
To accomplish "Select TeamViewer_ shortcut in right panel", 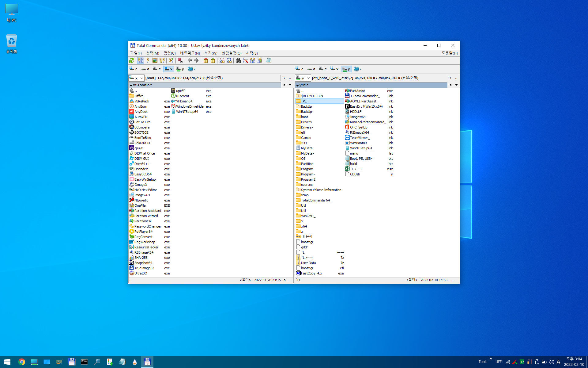I will point(369,138).
